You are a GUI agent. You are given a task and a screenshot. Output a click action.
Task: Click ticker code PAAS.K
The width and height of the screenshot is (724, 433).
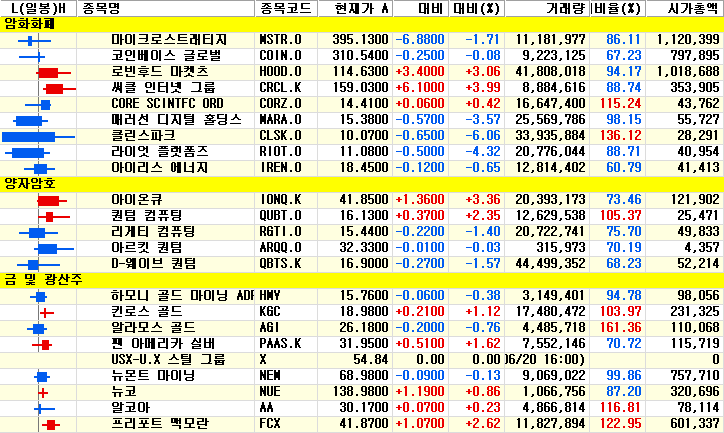click(280, 343)
